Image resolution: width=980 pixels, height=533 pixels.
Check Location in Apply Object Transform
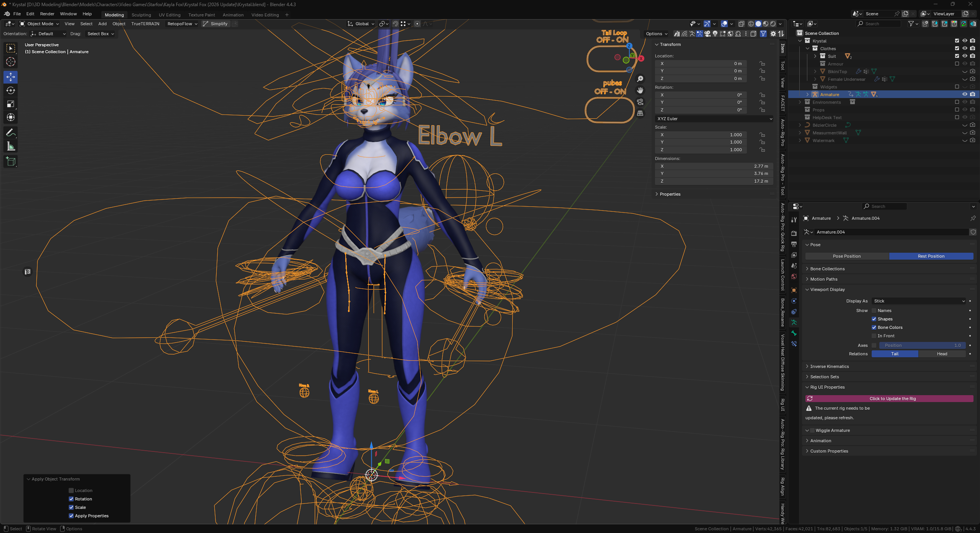pos(71,490)
